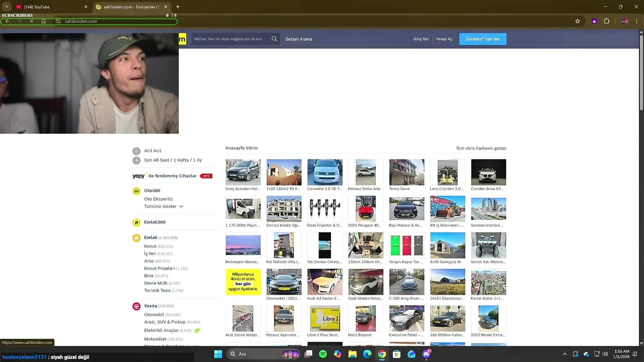This screenshot has width=644, height=362.
Task: Open the Chrome profile avatar
Action: click(x=624, y=21)
